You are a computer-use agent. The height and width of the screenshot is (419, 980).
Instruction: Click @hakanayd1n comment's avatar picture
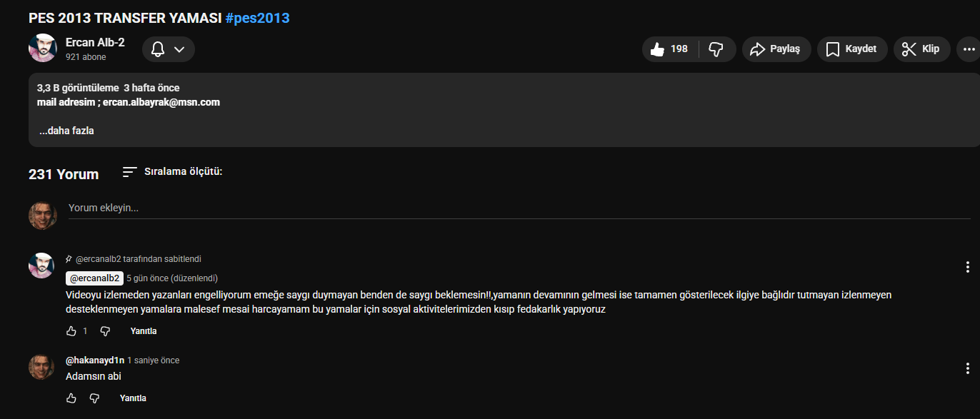41,367
